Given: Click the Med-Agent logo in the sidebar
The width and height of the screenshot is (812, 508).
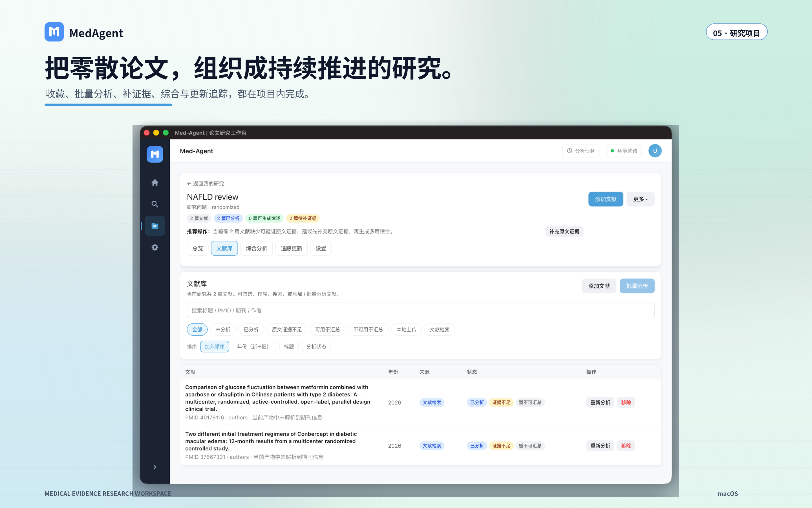Looking at the screenshot, I should [x=155, y=154].
